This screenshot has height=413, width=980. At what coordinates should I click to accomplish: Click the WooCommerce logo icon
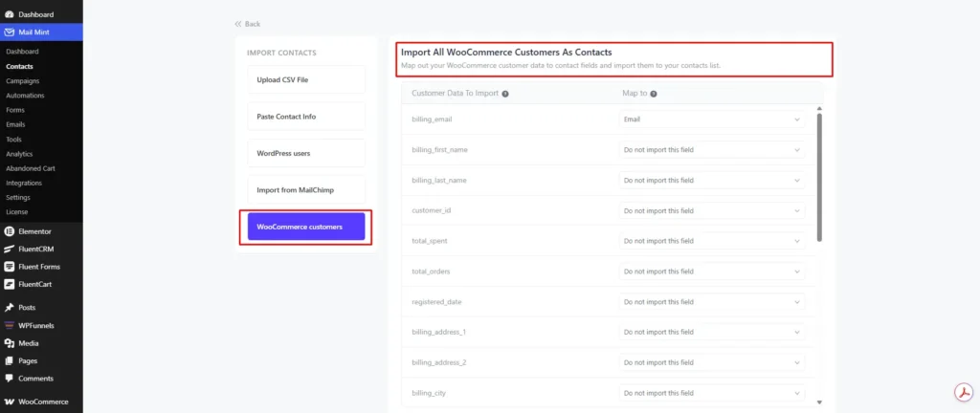pos(9,402)
